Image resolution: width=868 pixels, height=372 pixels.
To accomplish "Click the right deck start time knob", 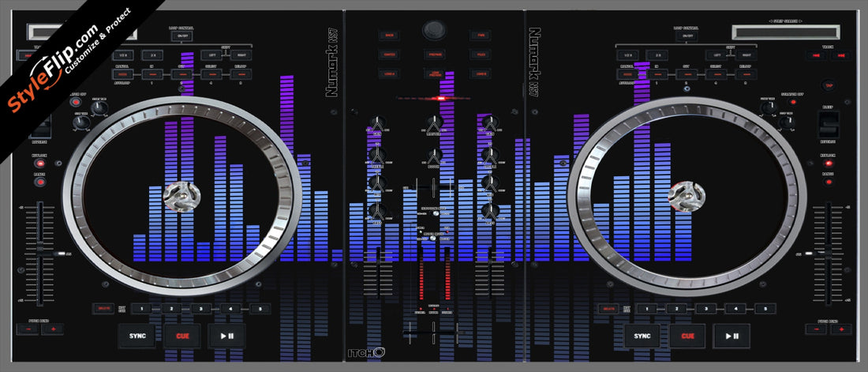I will tap(769, 107).
